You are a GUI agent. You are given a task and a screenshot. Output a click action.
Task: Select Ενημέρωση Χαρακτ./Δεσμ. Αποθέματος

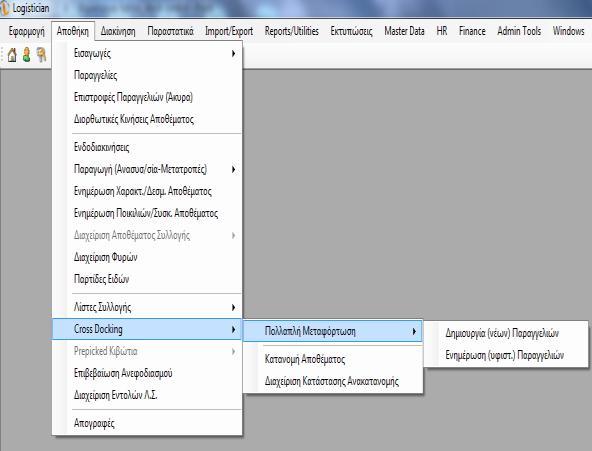point(147,191)
